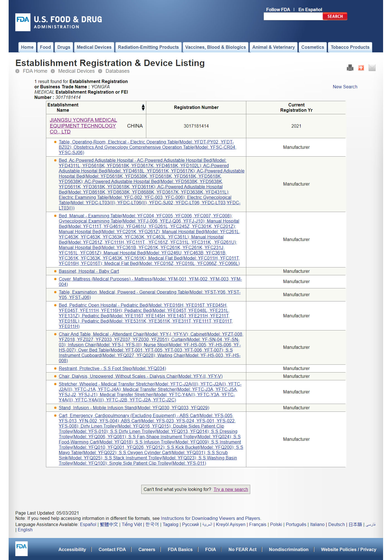
Task: Click the Follow FDA link
Action: click(x=278, y=9)
